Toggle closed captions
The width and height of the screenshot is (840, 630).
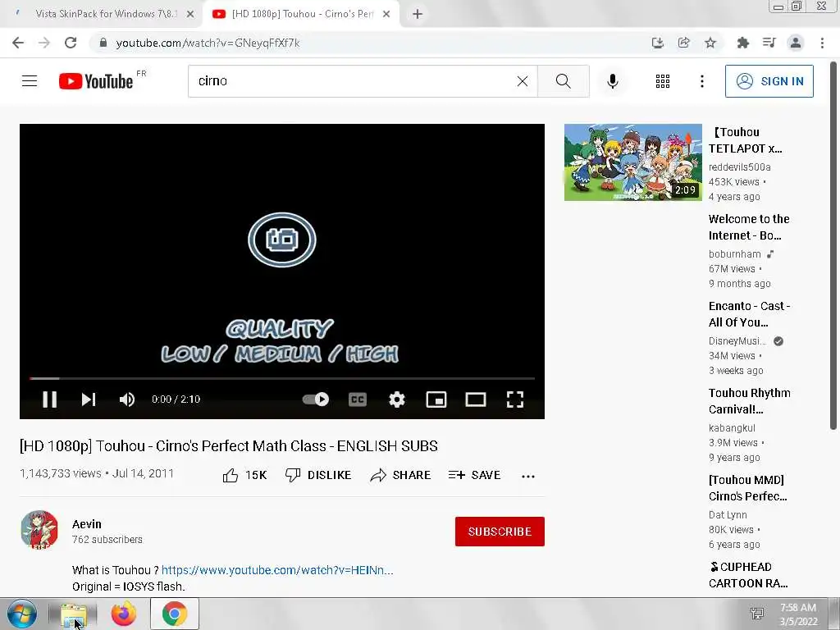[x=358, y=399]
